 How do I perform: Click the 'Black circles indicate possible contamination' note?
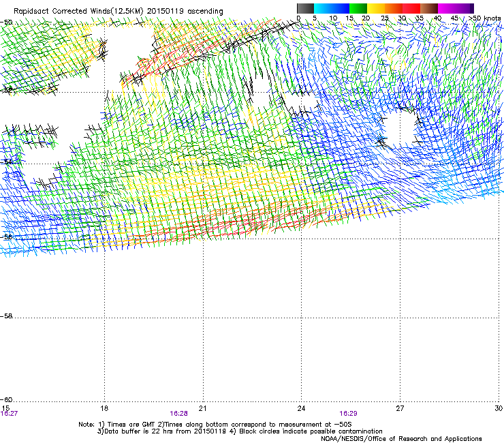pos(311,431)
